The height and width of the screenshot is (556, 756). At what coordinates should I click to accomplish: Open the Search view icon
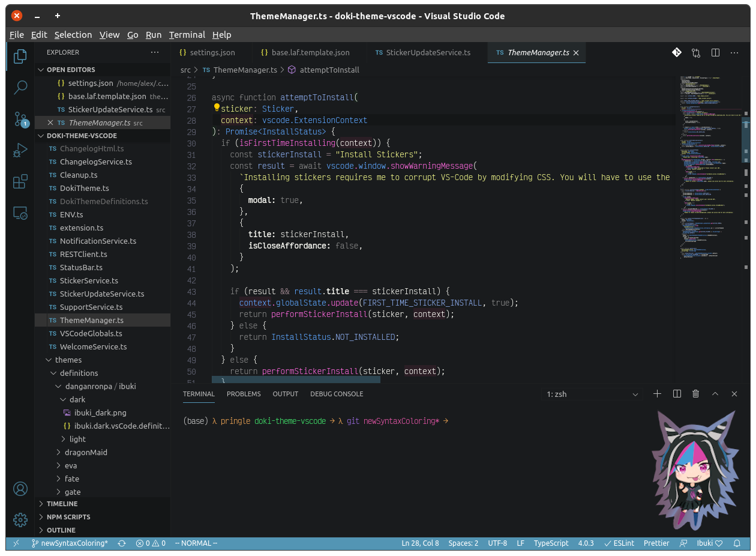tap(20, 88)
